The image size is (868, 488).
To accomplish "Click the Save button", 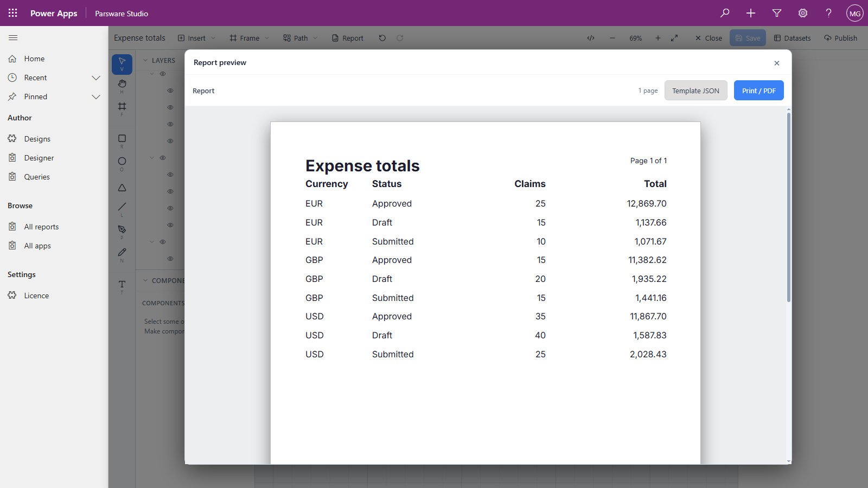I will pos(748,38).
